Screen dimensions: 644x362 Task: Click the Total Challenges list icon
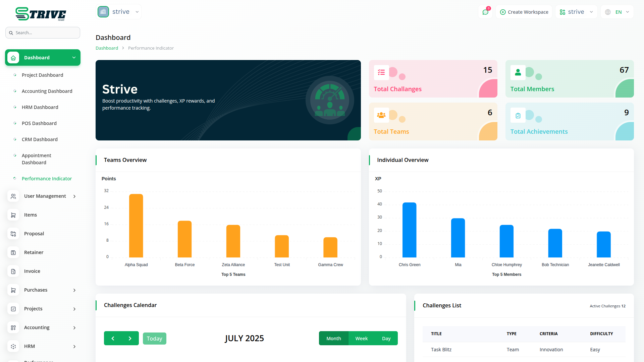click(381, 72)
